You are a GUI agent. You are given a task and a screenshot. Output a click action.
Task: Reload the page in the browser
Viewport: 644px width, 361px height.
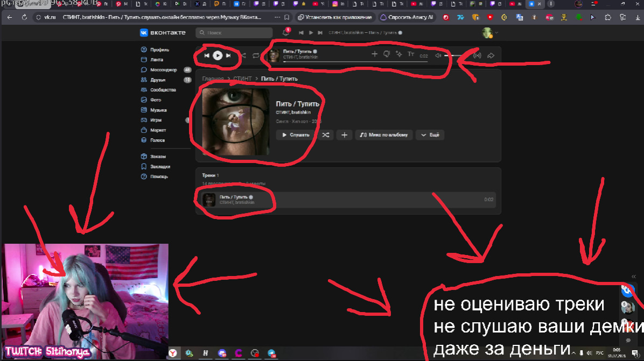(x=24, y=17)
